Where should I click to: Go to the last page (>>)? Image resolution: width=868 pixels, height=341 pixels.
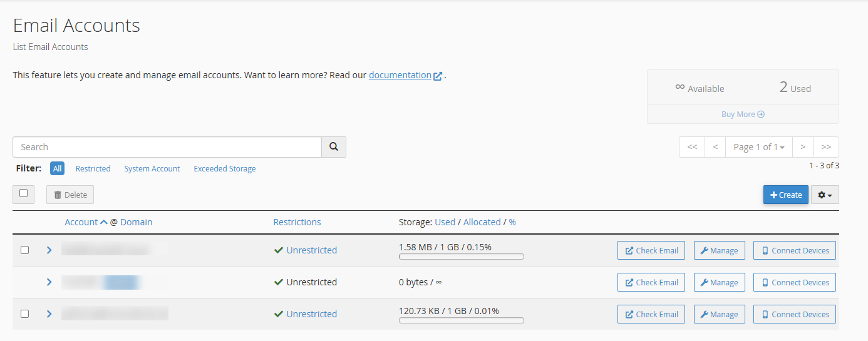click(826, 147)
